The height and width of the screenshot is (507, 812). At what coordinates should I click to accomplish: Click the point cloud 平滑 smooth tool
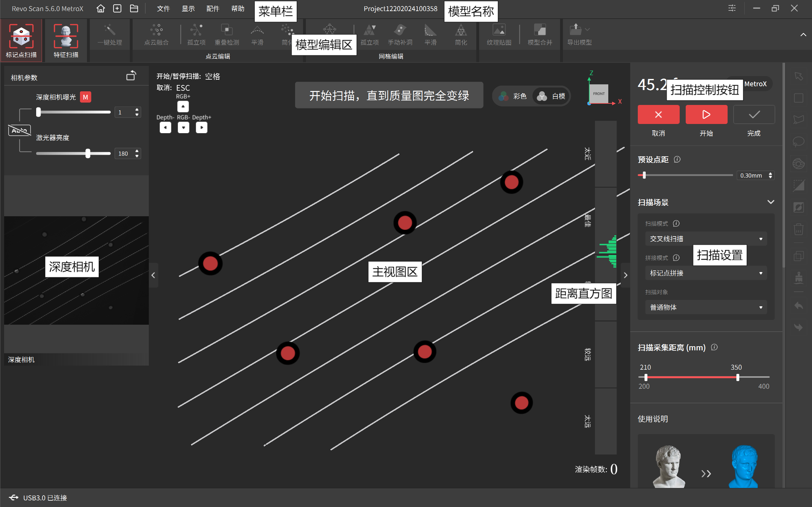(x=257, y=35)
